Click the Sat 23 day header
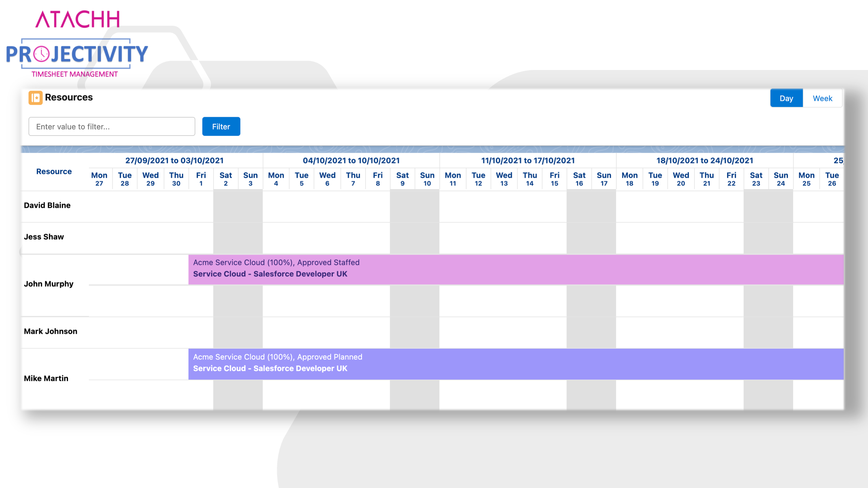 pyautogui.click(x=756, y=179)
